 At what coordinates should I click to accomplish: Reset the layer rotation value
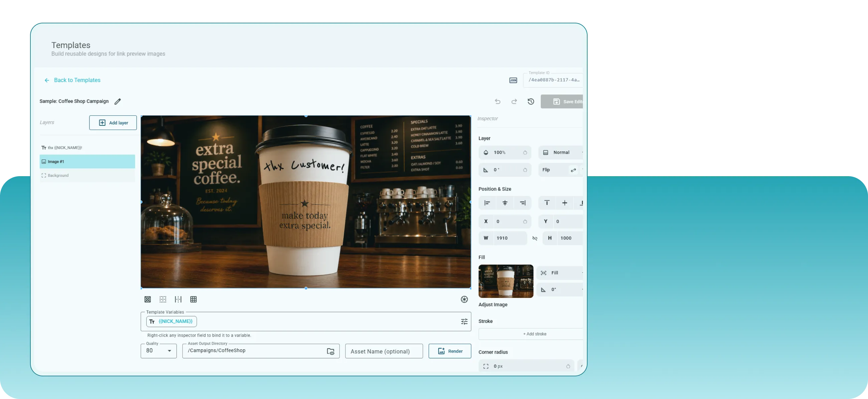pos(525,170)
